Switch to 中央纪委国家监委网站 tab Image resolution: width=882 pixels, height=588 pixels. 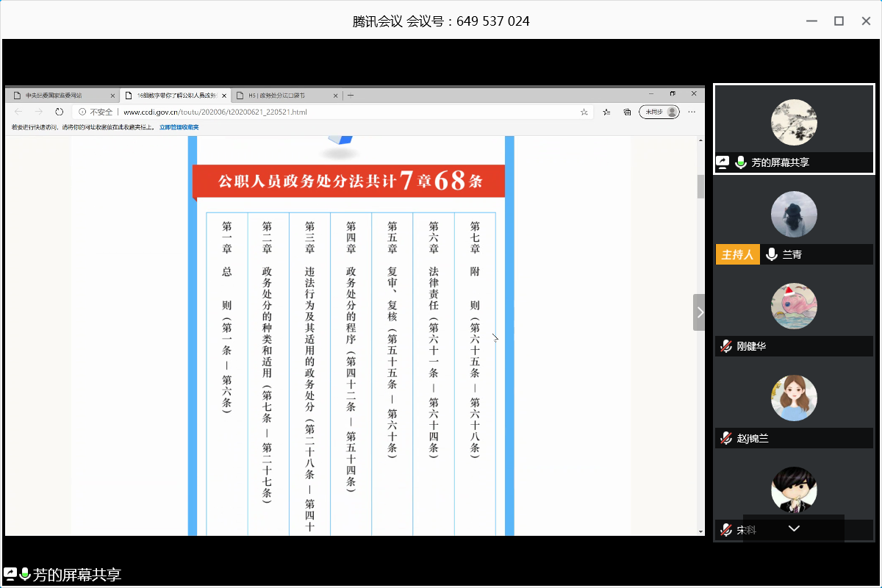click(x=62, y=96)
